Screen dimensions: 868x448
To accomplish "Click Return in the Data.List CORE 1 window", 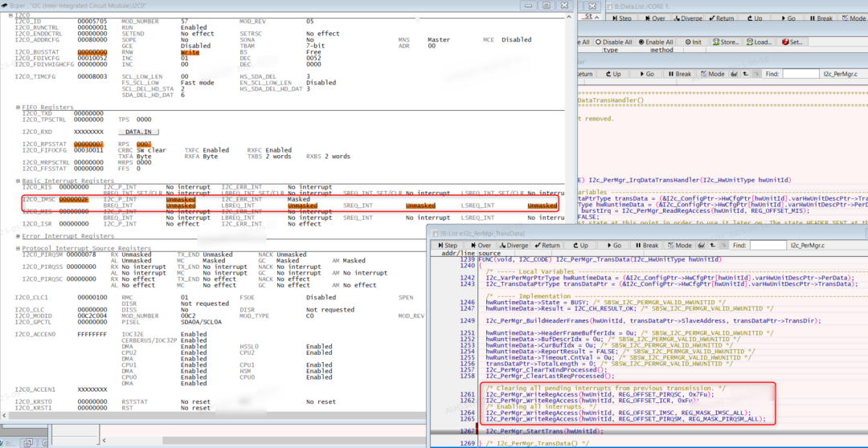I will [x=721, y=18].
